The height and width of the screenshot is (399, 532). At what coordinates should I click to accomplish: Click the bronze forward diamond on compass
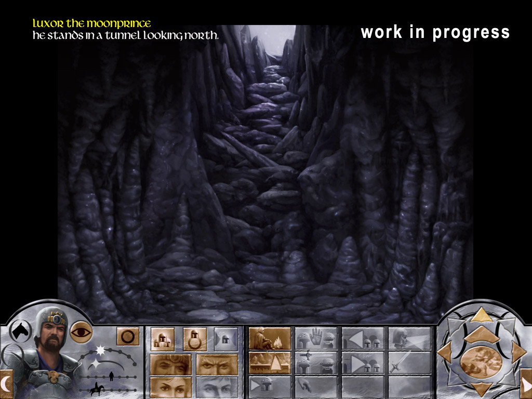[482, 335]
